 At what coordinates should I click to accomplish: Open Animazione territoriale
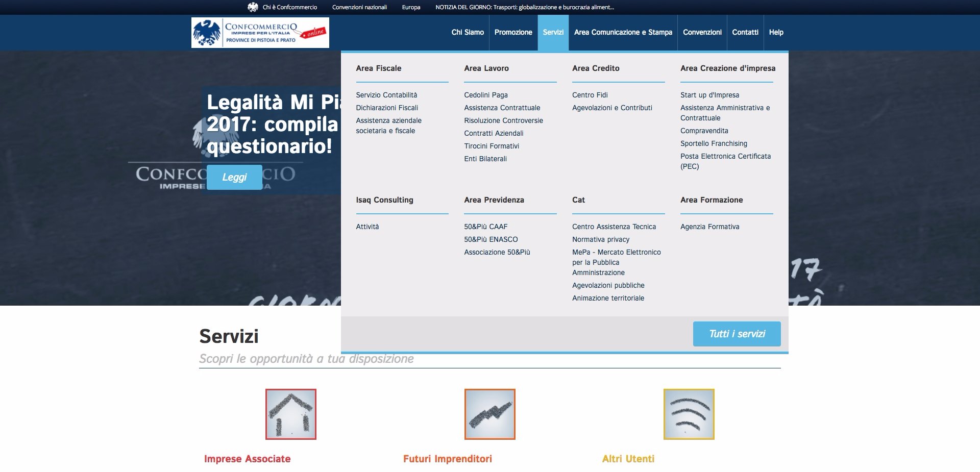click(x=608, y=298)
